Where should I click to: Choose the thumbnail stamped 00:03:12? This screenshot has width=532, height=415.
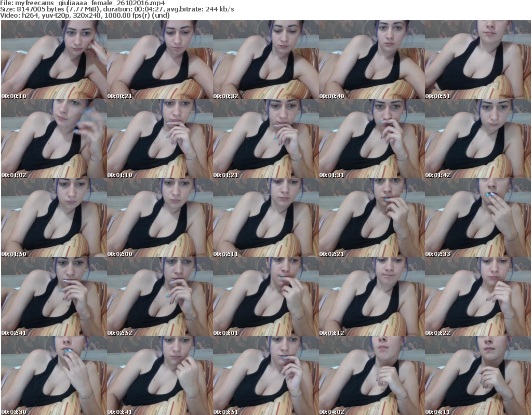click(x=371, y=297)
